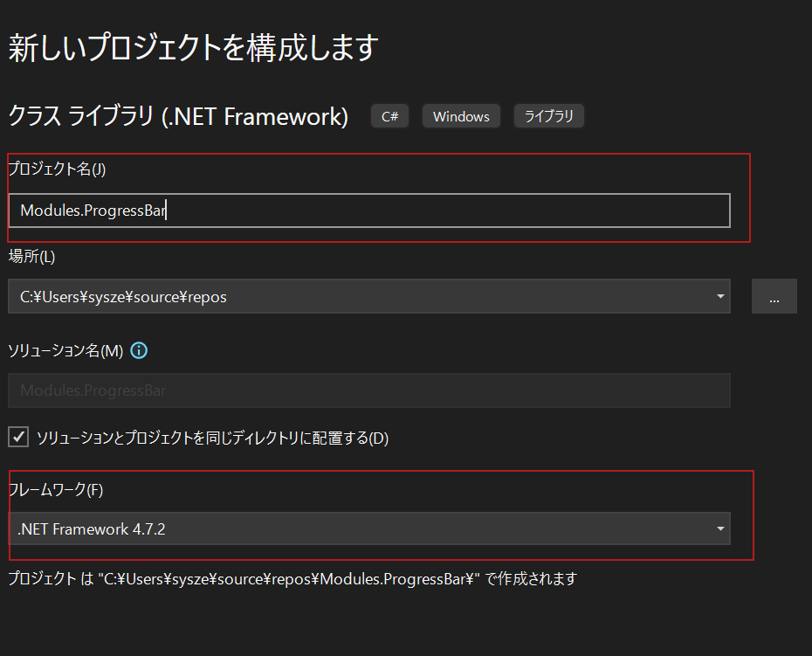Click the solution name info icon
This screenshot has height=656, width=812.
coord(139,351)
